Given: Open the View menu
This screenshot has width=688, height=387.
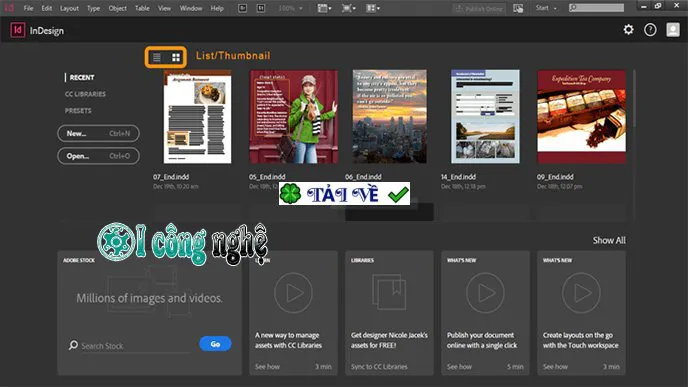Looking at the screenshot, I should (x=165, y=8).
